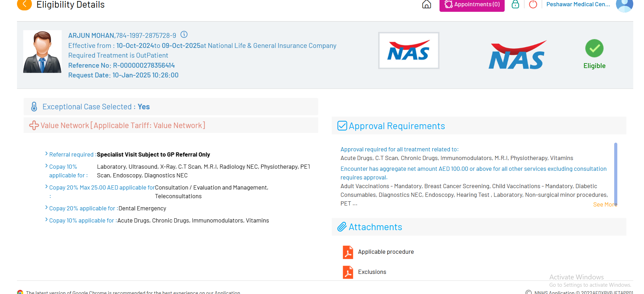Click Reference No: R-000000278356414

pos(121,65)
